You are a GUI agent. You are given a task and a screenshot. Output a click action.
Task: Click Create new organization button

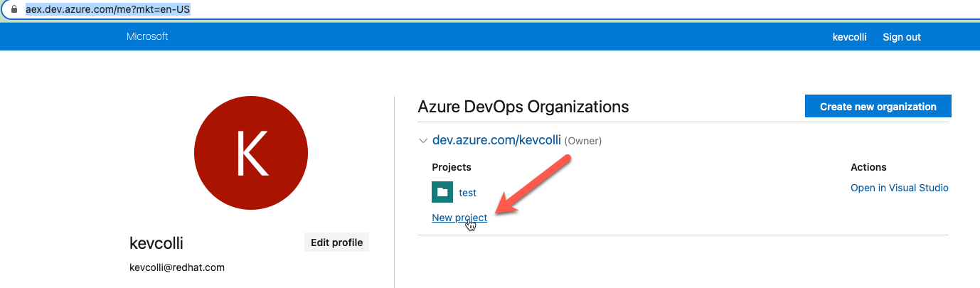coord(878,107)
